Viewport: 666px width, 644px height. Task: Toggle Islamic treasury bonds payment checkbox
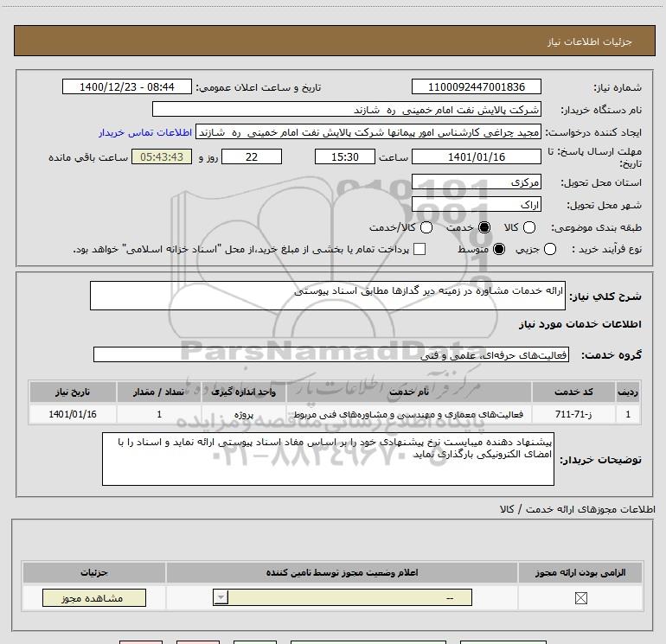(419, 249)
